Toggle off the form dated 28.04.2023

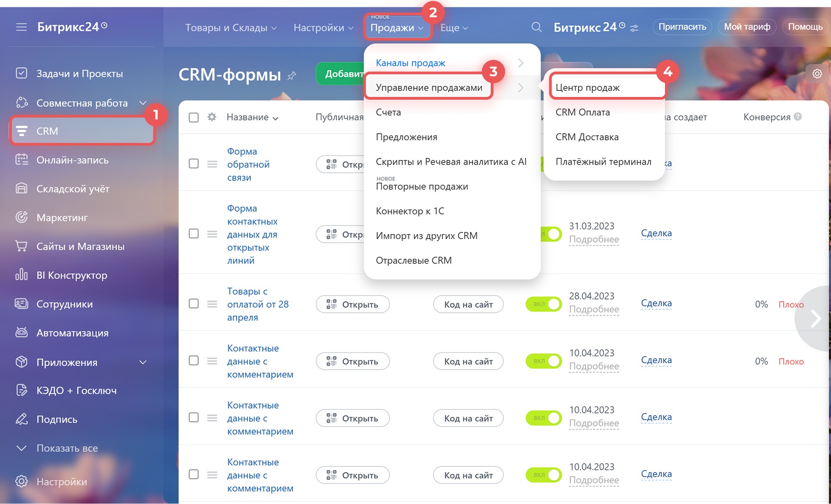544,304
